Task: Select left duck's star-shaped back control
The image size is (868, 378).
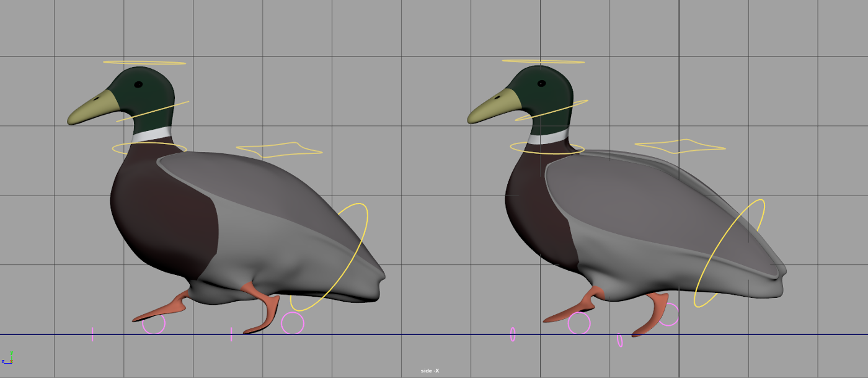Action: click(x=279, y=150)
